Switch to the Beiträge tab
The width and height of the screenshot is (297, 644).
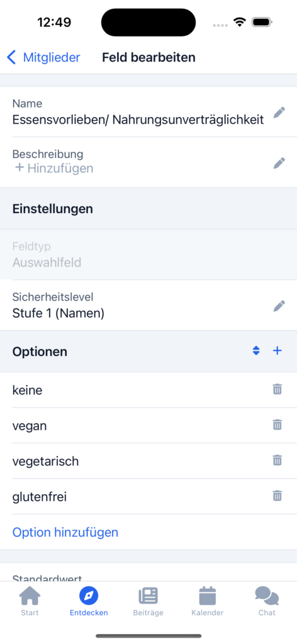point(148,601)
